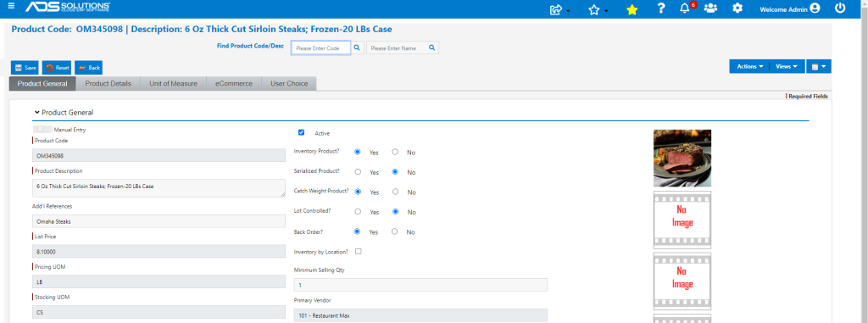Click the first No Image placeholder
The height and width of the screenshot is (323, 868).
682,220
